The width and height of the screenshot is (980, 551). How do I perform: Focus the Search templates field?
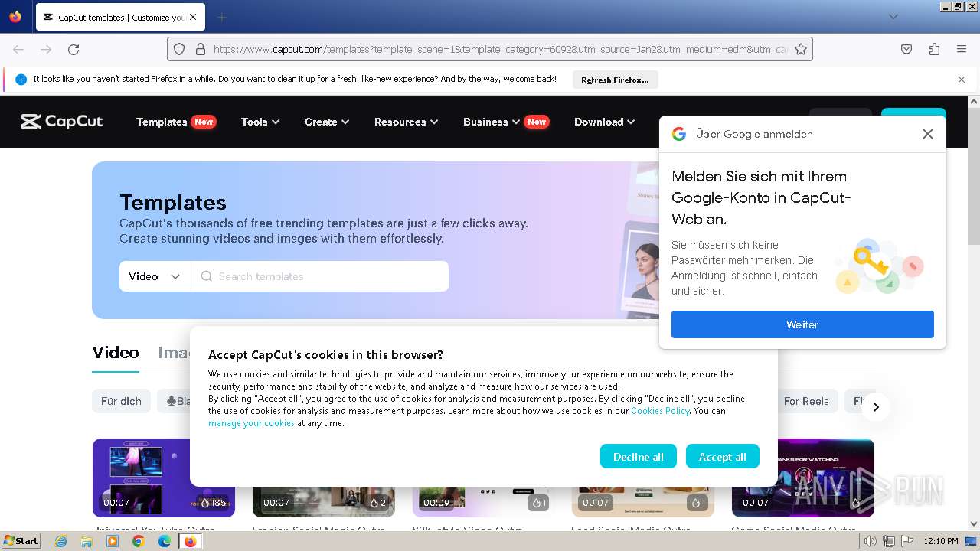(320, 276)
